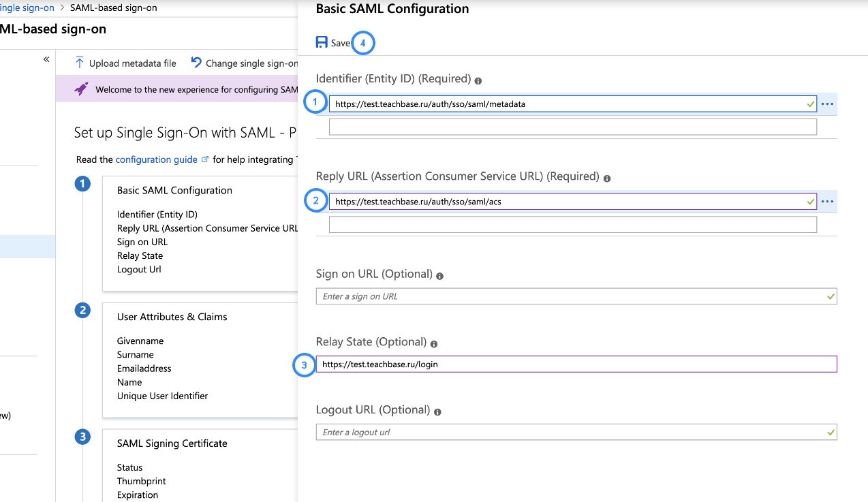Viewport: 868px width, 502px height.
Task: Click the Basic SAML Configuration panel heading
Action: (x=392, y=9)
